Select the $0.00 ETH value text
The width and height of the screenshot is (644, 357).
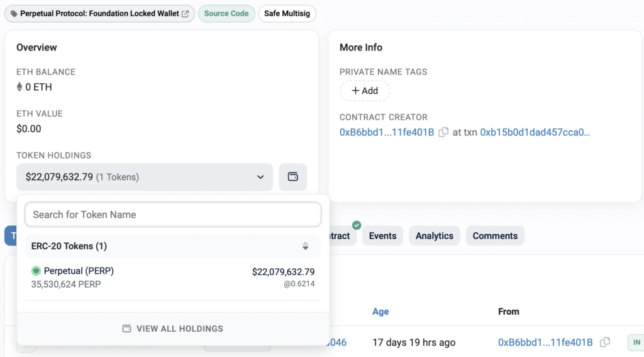pyautogui.click(x=29, y=128)
